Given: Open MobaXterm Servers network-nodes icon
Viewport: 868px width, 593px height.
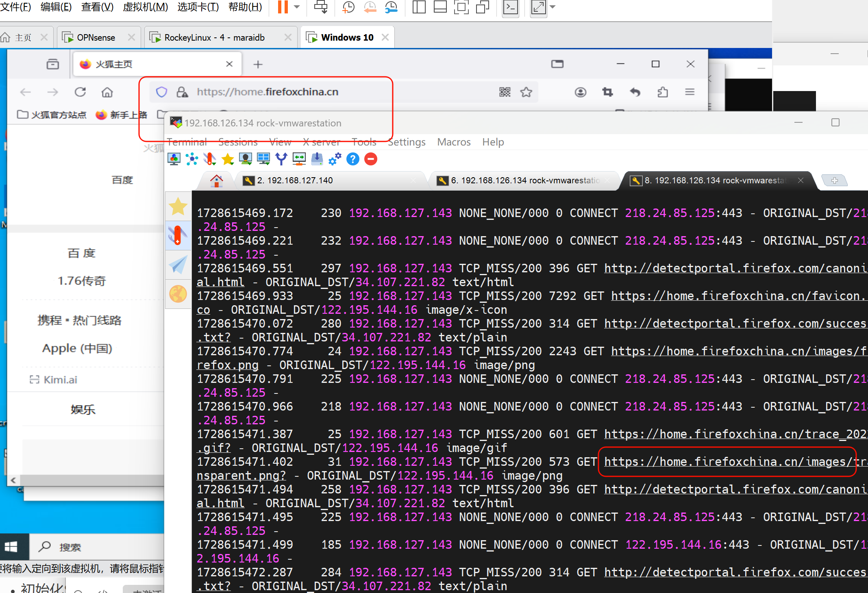Looking at the screenshot, I should 192,159.
